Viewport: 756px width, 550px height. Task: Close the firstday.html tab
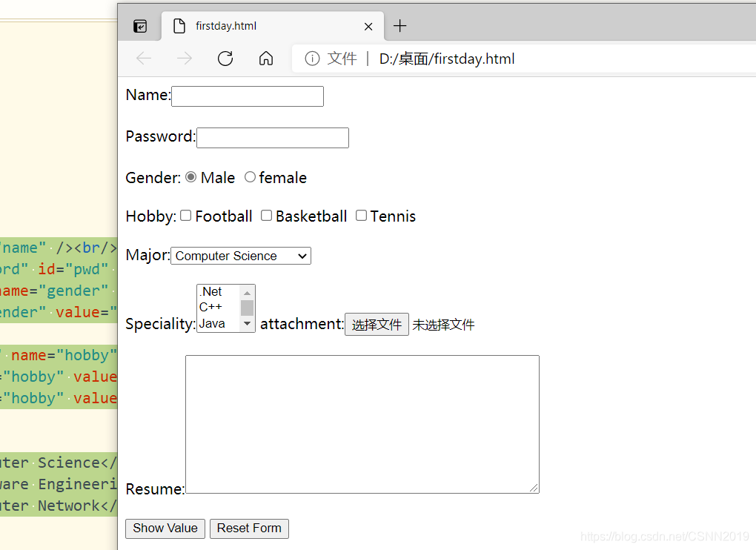pos(368,27)
